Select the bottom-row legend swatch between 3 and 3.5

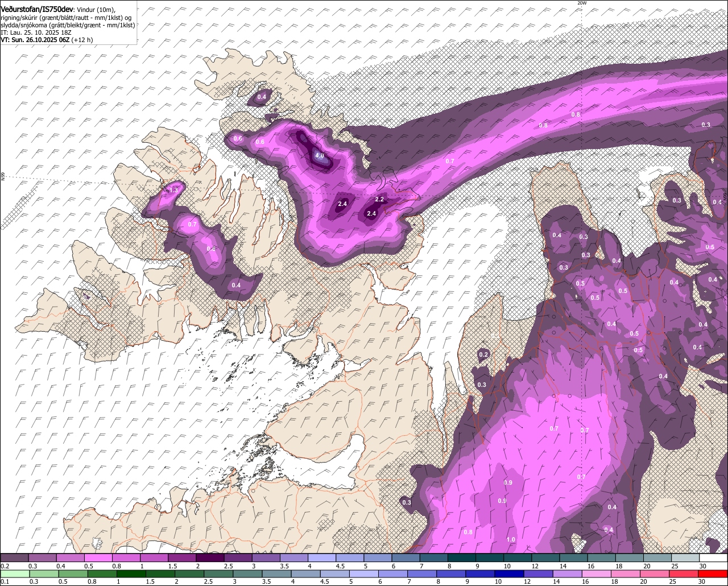[247, 573]
